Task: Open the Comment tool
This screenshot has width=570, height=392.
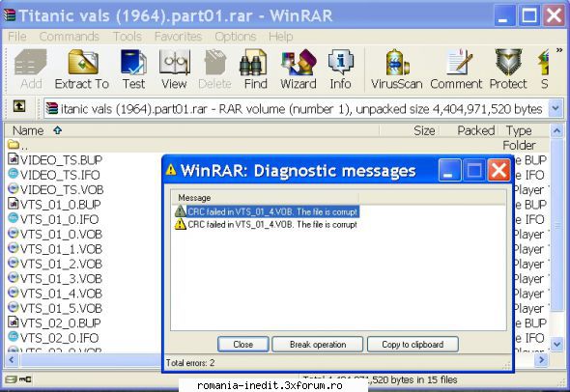Action: pyautogui.click(x=456, y=70)
